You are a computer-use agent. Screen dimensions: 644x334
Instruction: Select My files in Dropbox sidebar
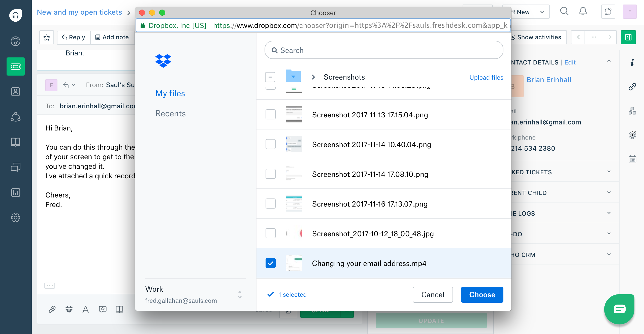[170, 93]
